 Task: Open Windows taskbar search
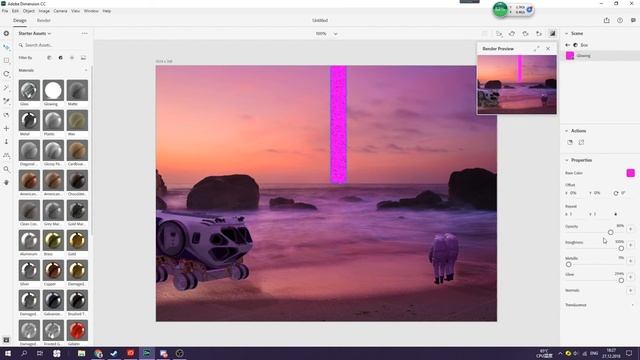(x=24, y=353)
